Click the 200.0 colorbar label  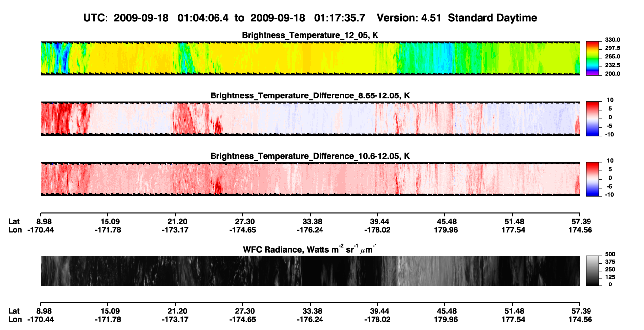[613, 74]
